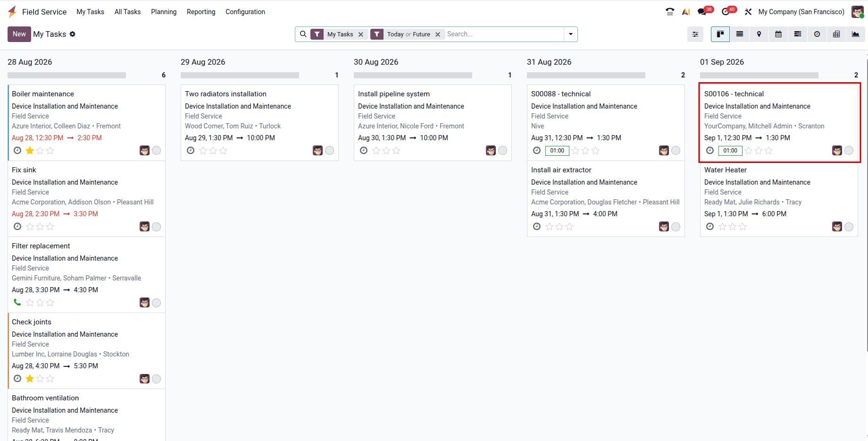Viewport: 868px width, 441px height.
Task: Open the debug tools icon
Action: tap(748, 12)
